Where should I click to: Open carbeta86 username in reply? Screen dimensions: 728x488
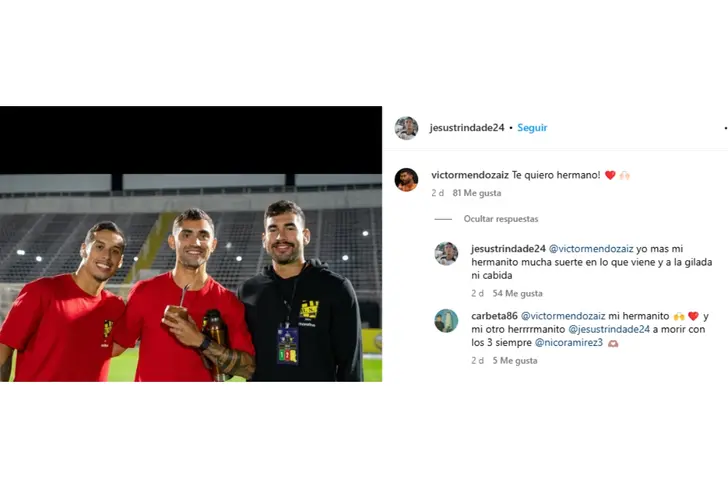(494, 316)
